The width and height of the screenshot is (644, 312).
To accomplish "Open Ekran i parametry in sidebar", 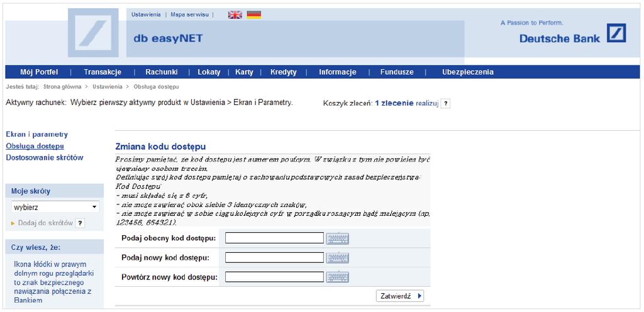I will coord(37,134).
